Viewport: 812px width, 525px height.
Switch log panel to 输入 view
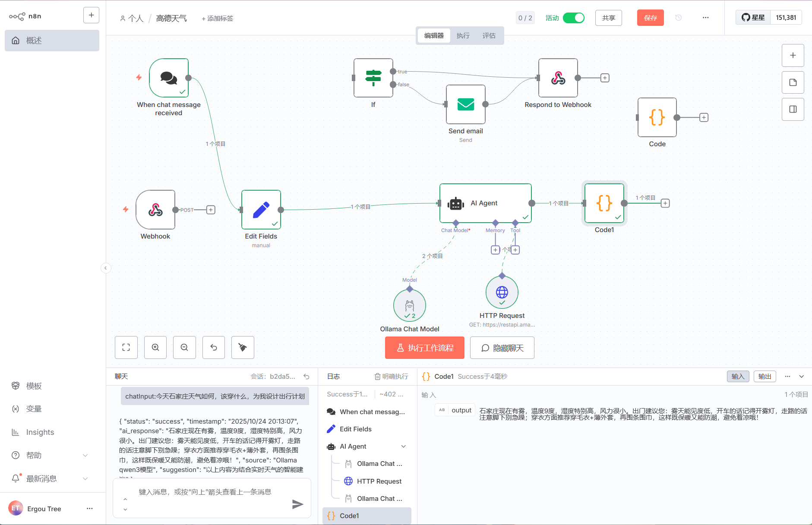click(x=738, y=376)
